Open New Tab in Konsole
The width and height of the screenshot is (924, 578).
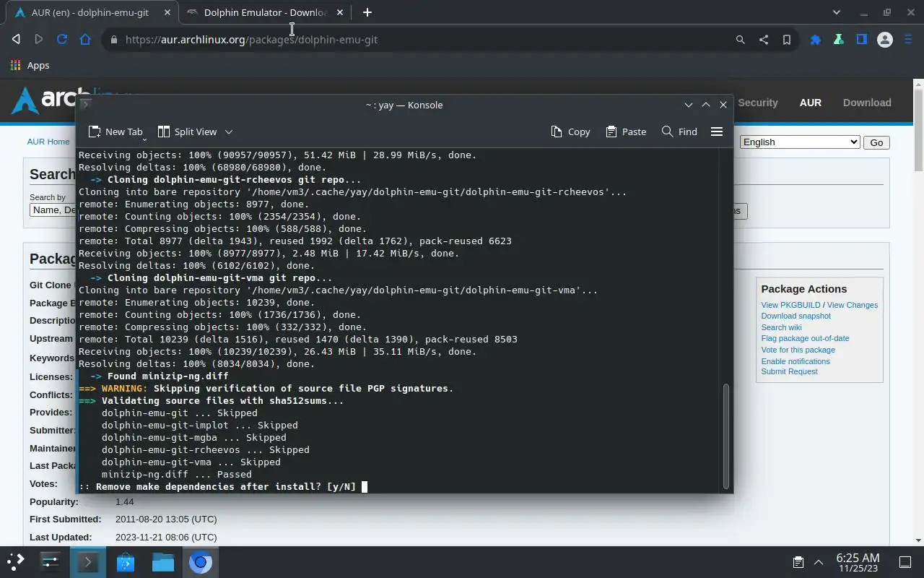coord(115,131)
